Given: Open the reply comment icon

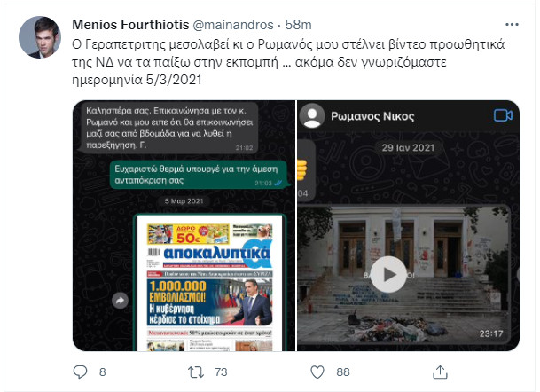Looking at the screenshot, I should pyautogui.click(x=80, y=372).
